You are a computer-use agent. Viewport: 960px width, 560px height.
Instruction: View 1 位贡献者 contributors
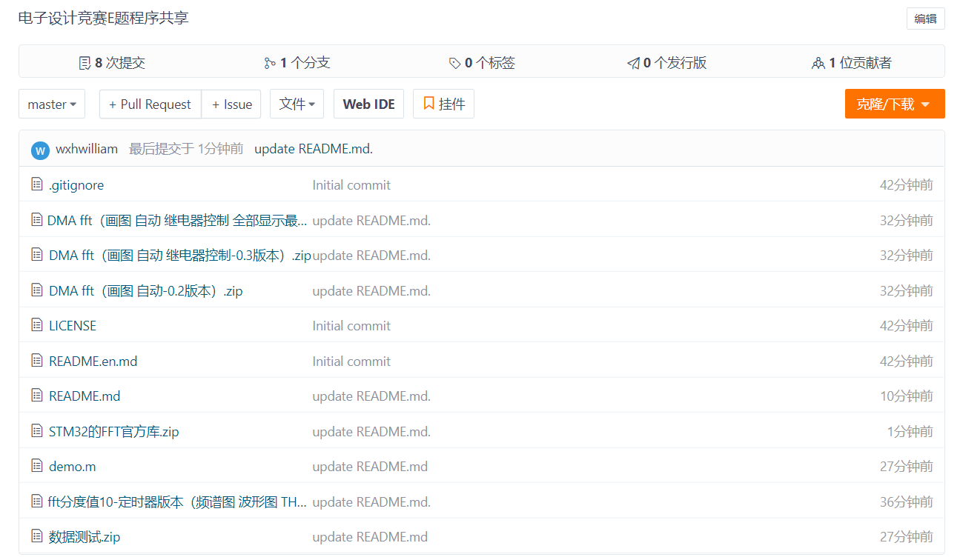tap(852, 63)
